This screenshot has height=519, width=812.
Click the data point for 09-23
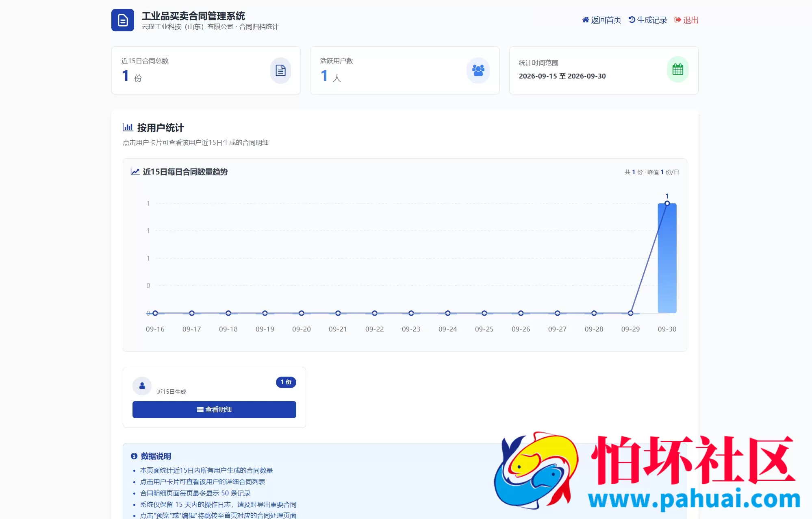[x=411, y=313]
